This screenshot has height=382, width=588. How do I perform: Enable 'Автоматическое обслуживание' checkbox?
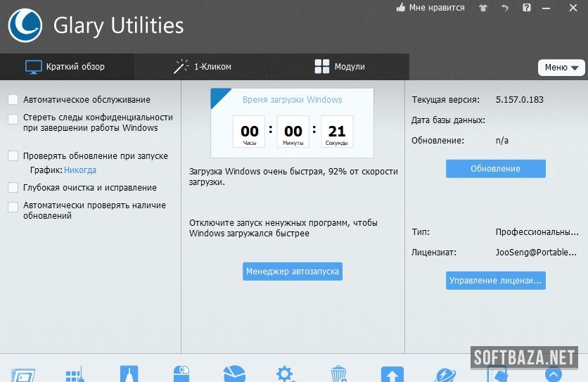13,100
